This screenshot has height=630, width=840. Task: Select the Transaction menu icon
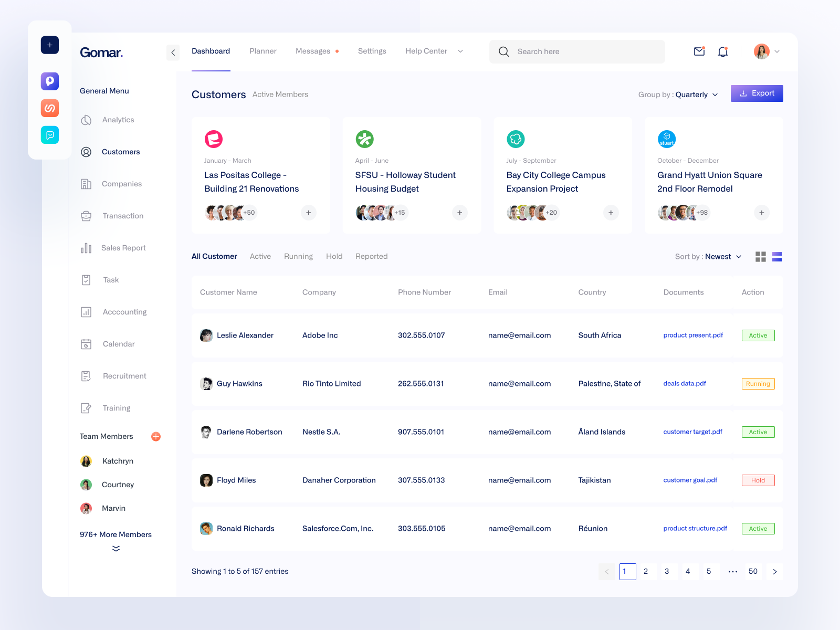[86, 216]
